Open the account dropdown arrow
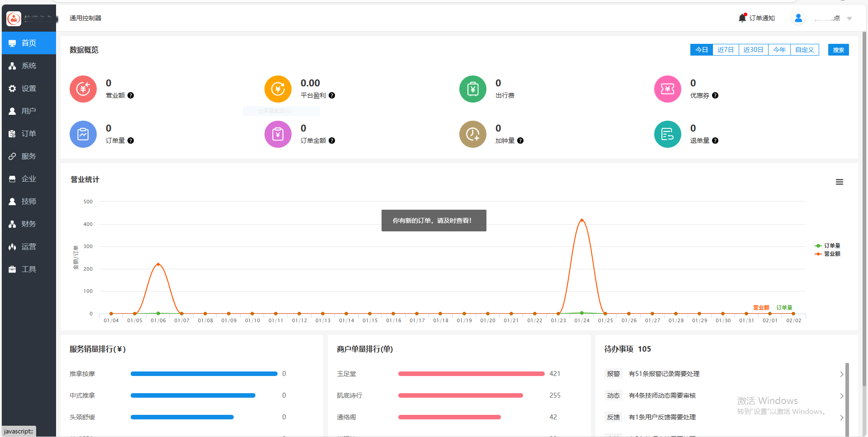 click(x=849, y=19)
